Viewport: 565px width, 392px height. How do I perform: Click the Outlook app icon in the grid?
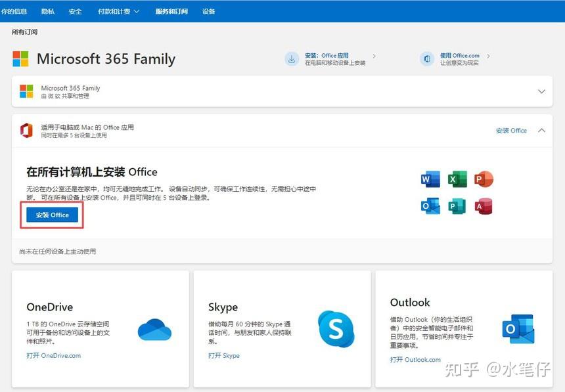click(x=430, y=206)
